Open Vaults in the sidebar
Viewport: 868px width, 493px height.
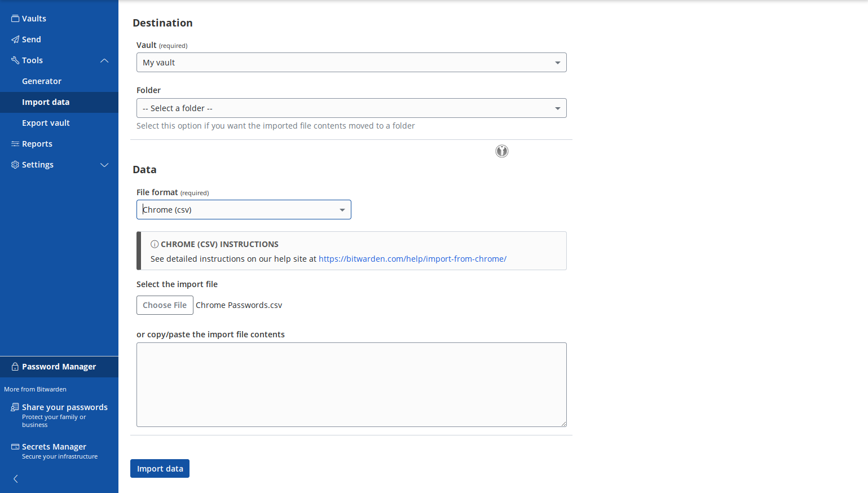point(59,19)
